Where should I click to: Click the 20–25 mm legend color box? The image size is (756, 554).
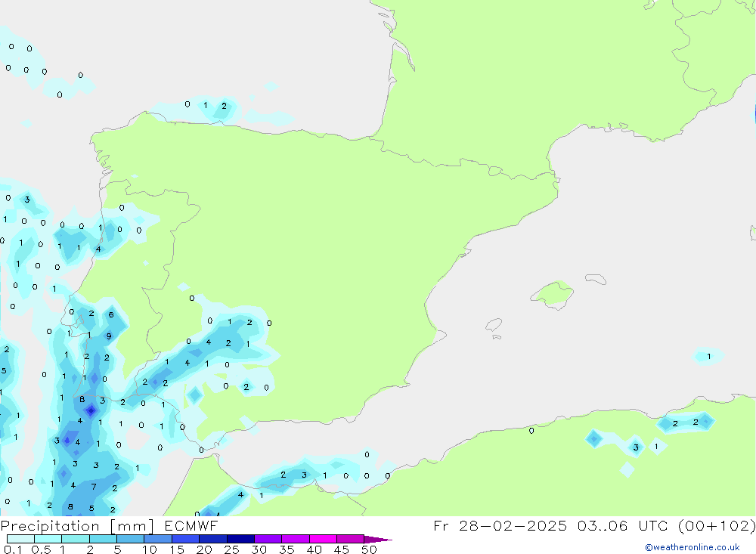pyautogui.click(x=213, y=539)
